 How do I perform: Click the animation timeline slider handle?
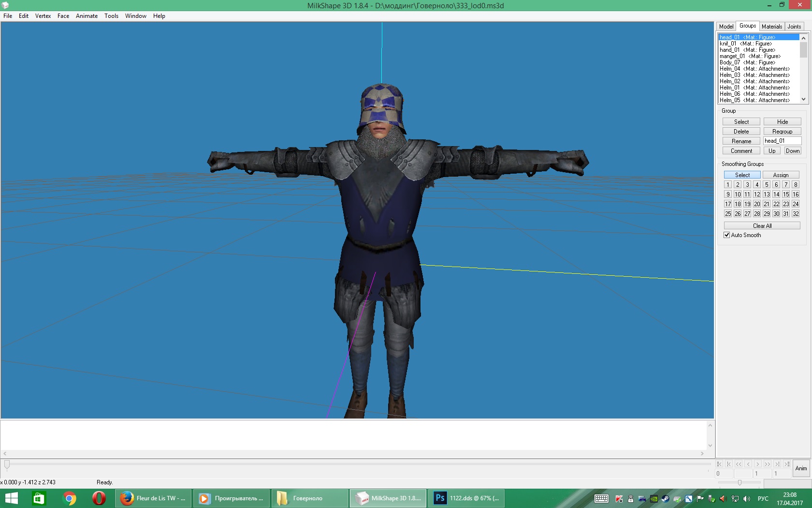coord(7,464)
